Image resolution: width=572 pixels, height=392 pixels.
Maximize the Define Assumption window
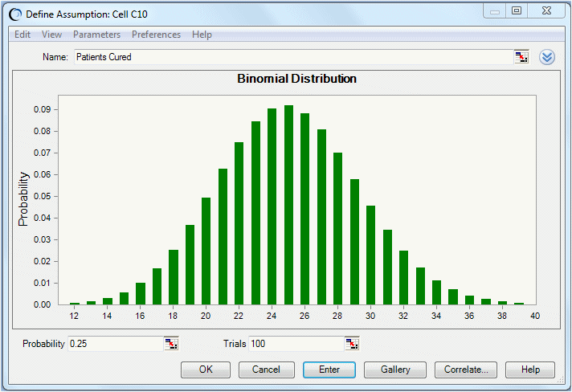tap(517, 11)
